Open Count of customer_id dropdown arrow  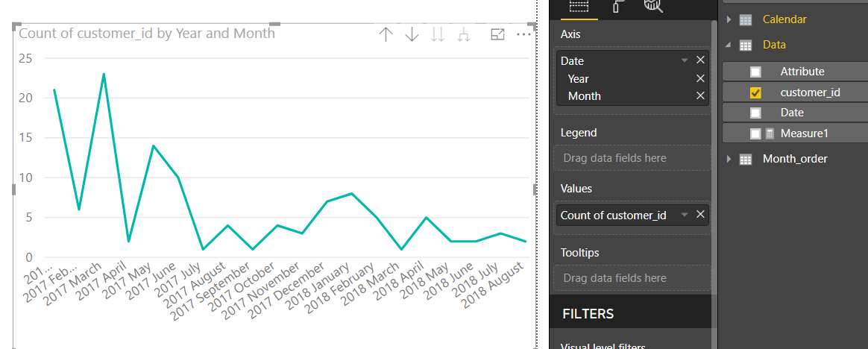(x=685, y=214)
